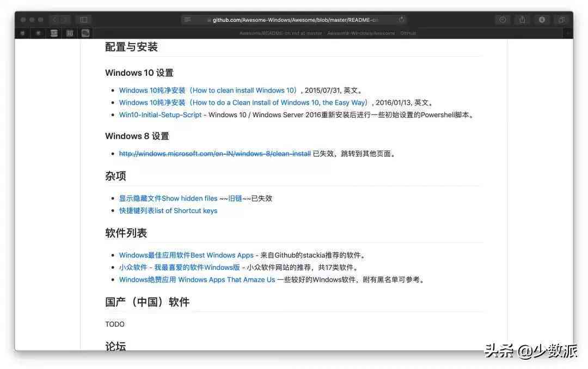Open Windows Apps That Amaze Us link

[x=197, y=280]
